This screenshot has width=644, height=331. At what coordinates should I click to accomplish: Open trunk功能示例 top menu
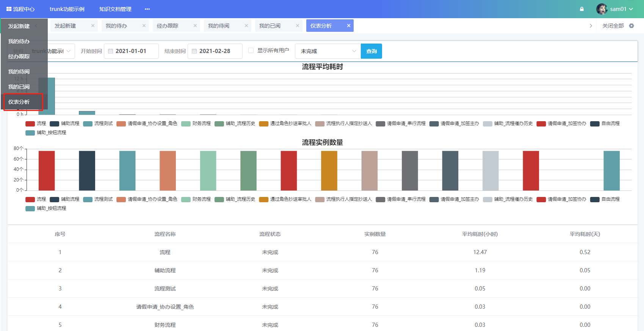[x=67, y=9]
